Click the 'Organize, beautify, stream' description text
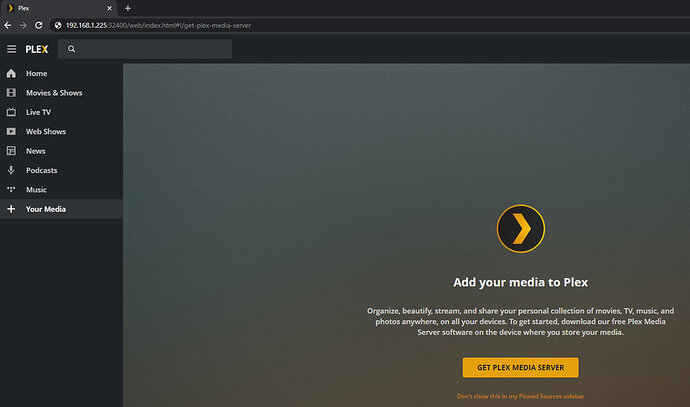This screenshot has width=690, height=407. 521,322
